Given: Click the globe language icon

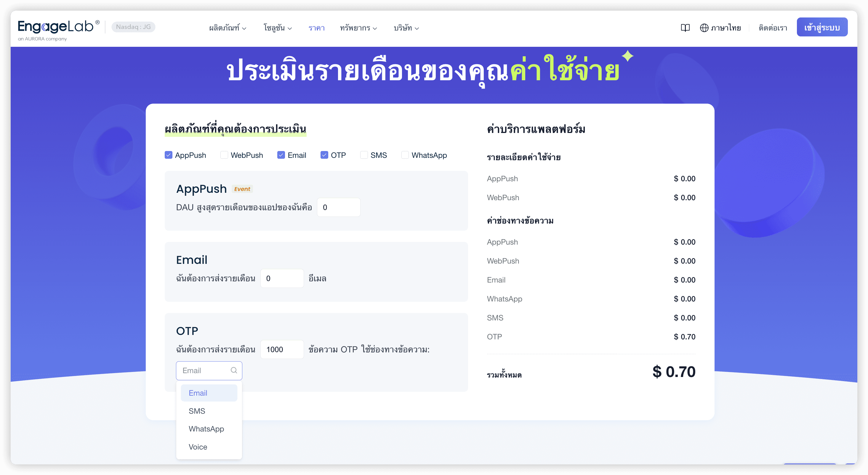Looking at the screenshot, I should tap(704, 28).
